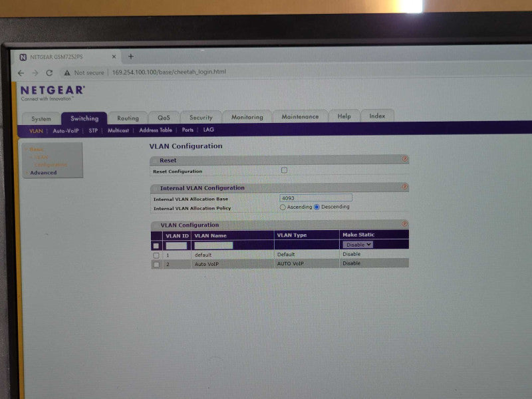Open the Help tab
Image resolution: width=532 pixels, height=399 pixels.
(344, 116)
